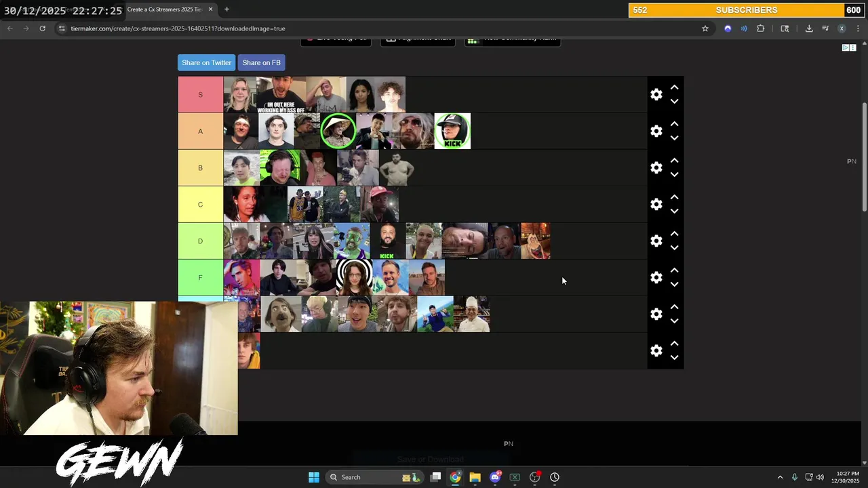Open Discord from the taskbar
This screenshot has width=868, height=488.
click(495, 477)
